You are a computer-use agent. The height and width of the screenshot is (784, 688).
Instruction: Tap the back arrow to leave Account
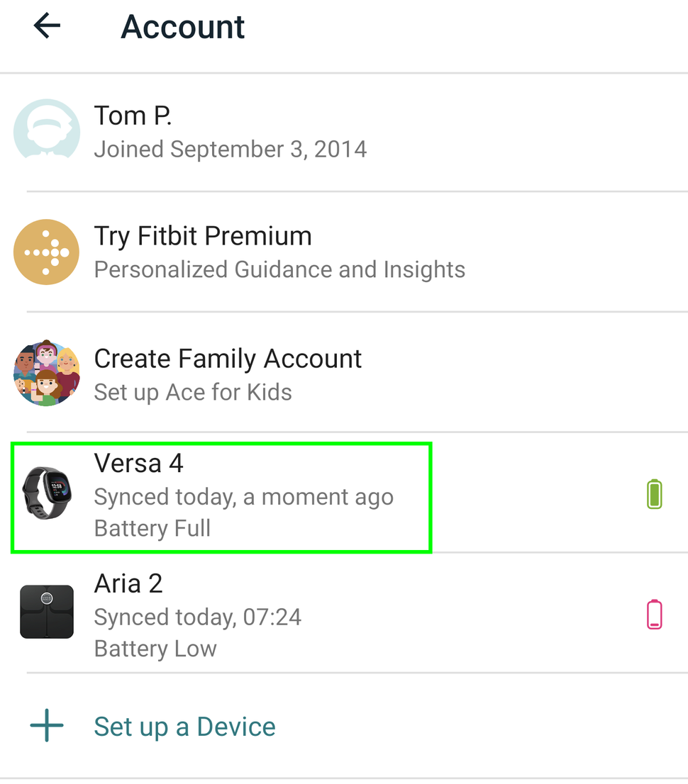pos(45,26)
